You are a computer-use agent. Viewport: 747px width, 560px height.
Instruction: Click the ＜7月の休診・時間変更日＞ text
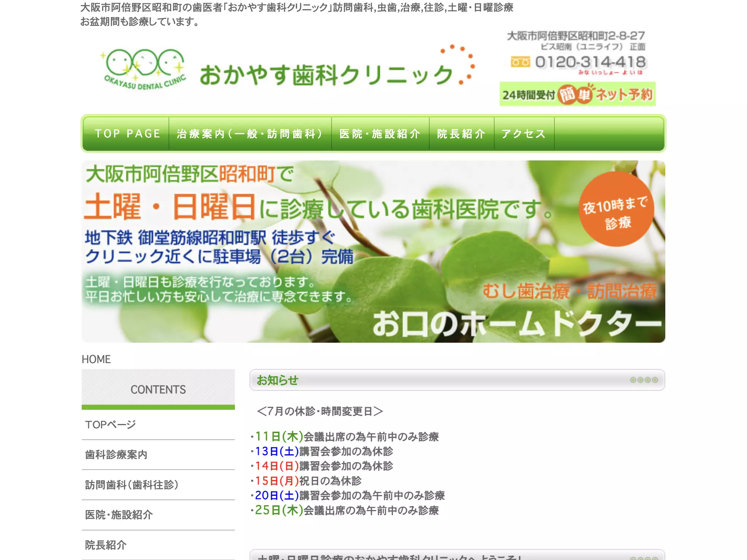coord(320,411)
